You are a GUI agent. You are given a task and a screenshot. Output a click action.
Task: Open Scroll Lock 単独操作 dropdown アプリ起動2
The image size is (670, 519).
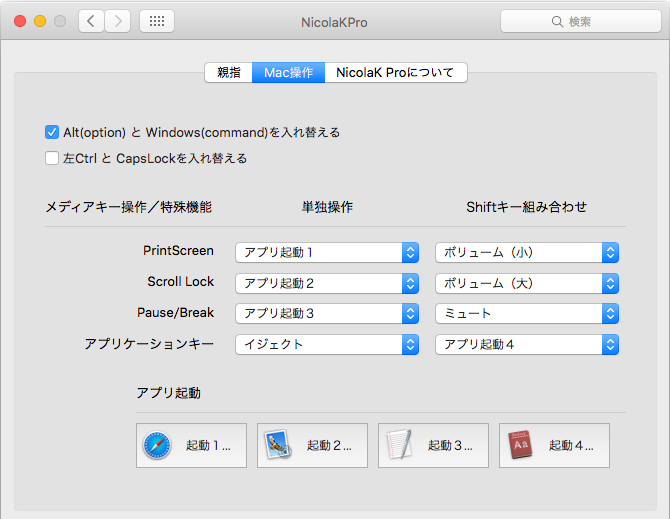coord(327,283)
